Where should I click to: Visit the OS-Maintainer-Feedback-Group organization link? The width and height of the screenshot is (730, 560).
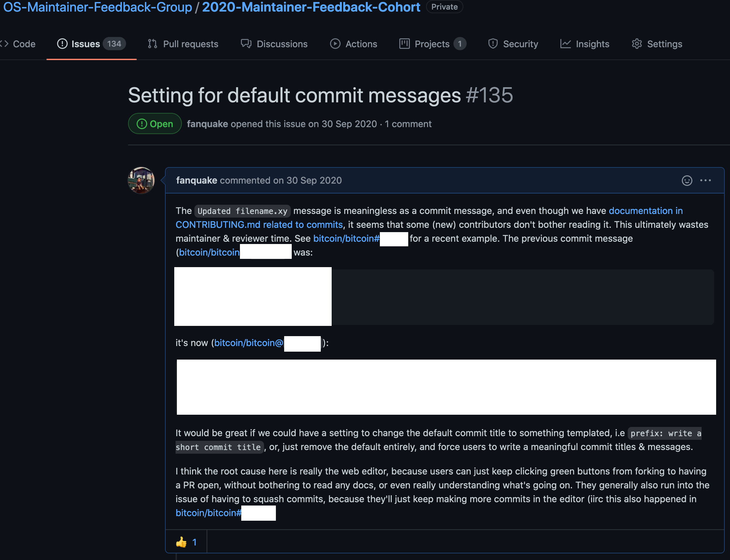95,7
